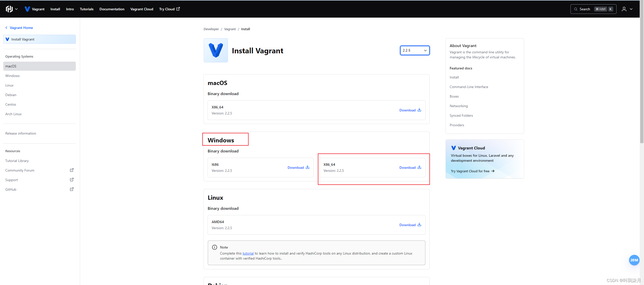Open Synced Folders featured doc

tap(461, 115)
